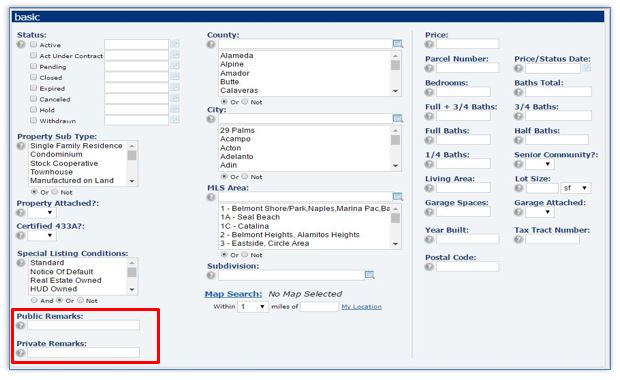This screenshot has width=620, height=380.
Task: Open the Map Search link
Action: tap(233, 294)
